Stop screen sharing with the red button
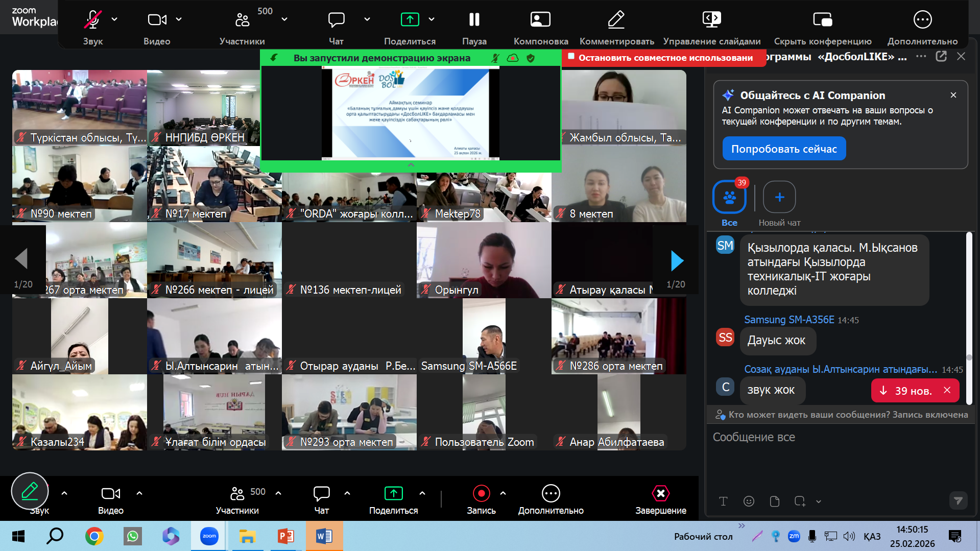 coord(664,58)
